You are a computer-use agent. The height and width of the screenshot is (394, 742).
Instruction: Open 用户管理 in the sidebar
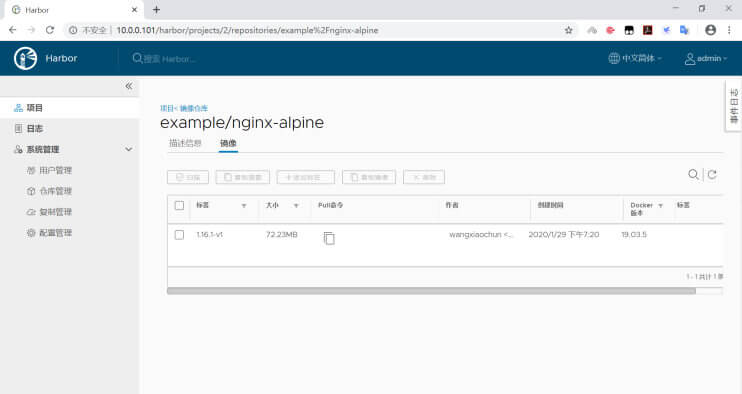click(55, 170)
